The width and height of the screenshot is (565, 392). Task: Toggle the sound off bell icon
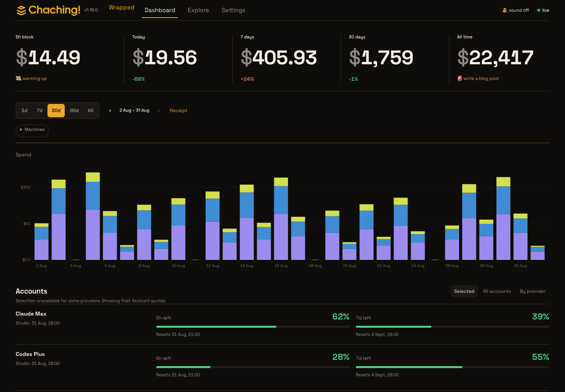coord(505,10)
